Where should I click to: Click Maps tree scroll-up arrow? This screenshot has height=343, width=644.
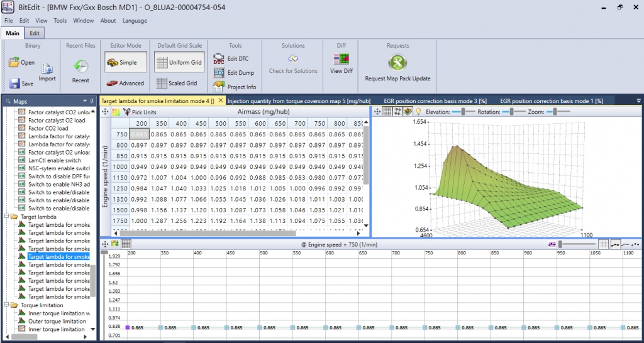coord(93,111)
